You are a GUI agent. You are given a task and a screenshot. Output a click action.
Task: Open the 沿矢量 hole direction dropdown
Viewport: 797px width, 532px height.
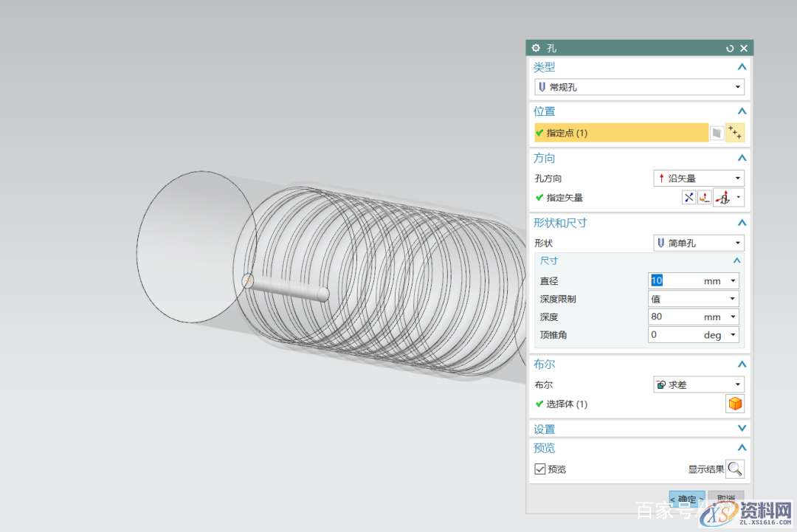(699, 178)
